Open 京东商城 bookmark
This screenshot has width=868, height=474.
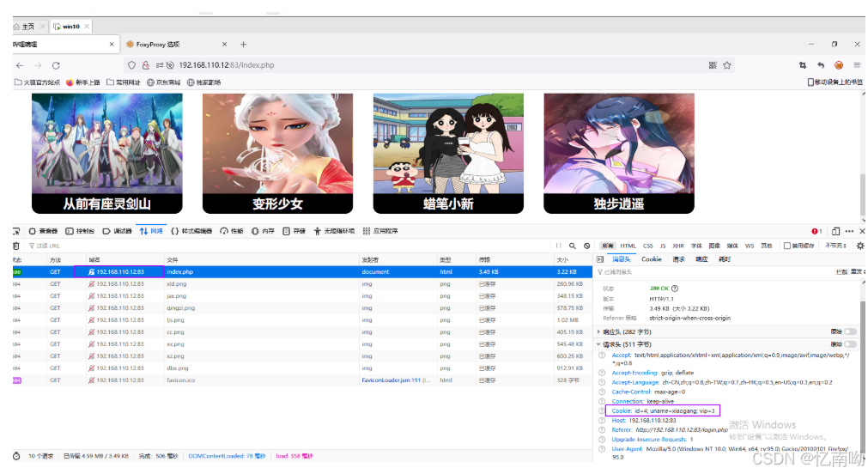point(164,82)
